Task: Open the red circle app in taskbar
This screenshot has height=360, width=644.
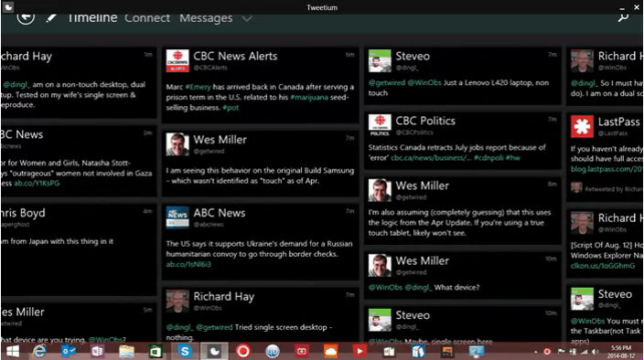Action: [x=242, y=352]
